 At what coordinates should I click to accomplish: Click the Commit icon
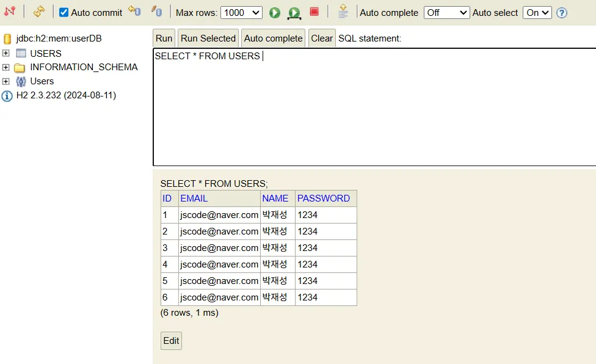[156, 11]
